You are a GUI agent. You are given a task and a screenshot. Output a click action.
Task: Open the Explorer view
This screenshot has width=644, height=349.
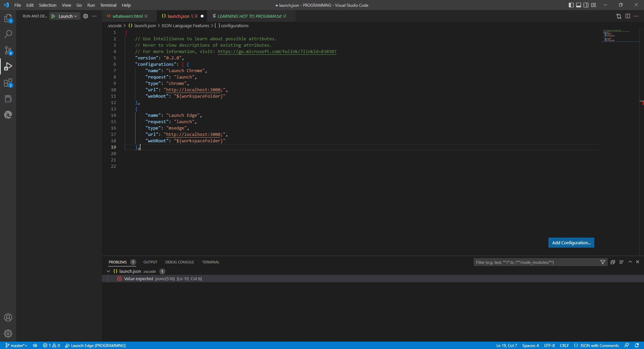point(8,18)
